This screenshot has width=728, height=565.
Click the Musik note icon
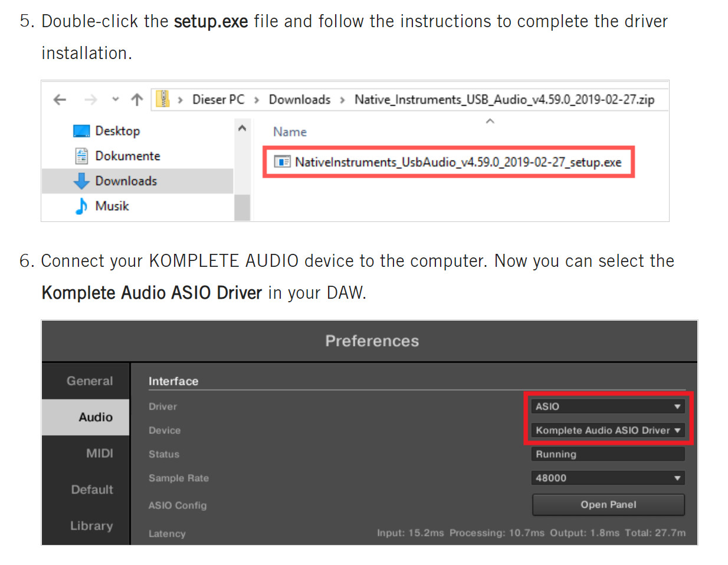[x=81, y=206]
